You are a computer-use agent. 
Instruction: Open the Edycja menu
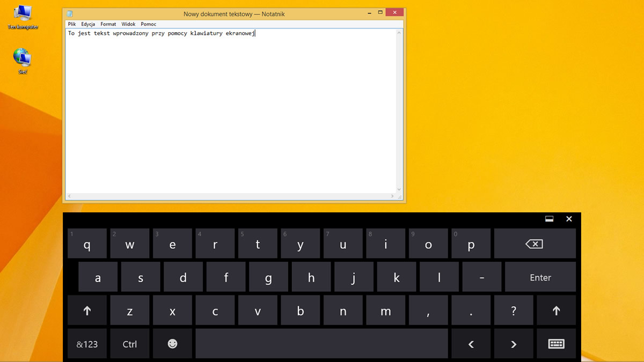click(x=88, y=24)
